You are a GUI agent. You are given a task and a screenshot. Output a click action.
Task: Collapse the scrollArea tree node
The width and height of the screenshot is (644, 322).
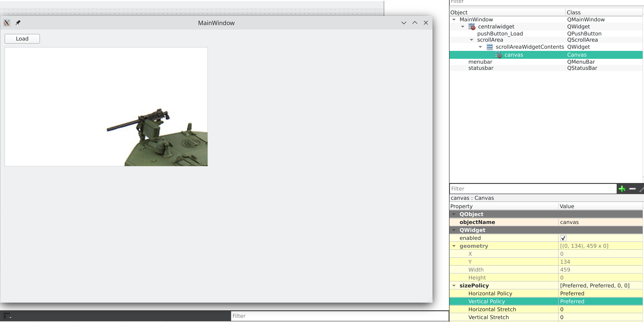471,40
